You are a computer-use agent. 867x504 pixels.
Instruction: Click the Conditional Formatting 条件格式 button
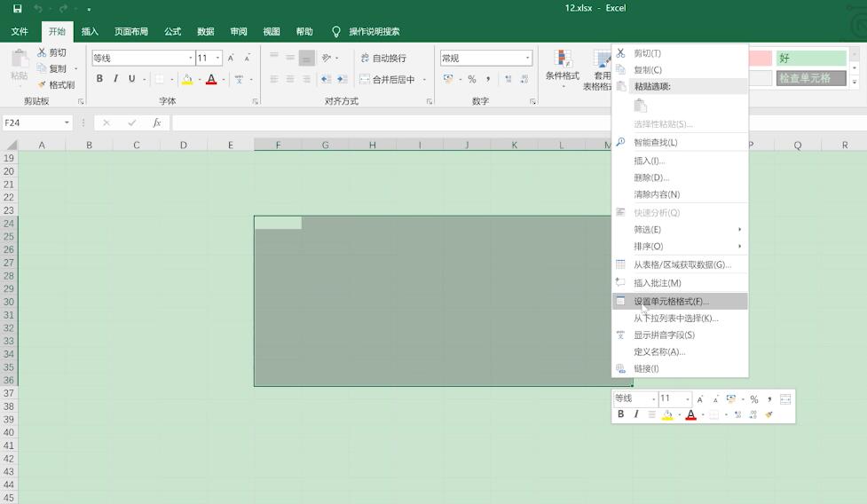tap(563, 67)
